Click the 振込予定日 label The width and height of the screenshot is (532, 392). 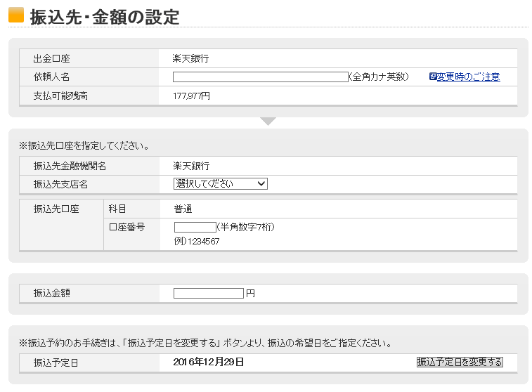(56, 362)
